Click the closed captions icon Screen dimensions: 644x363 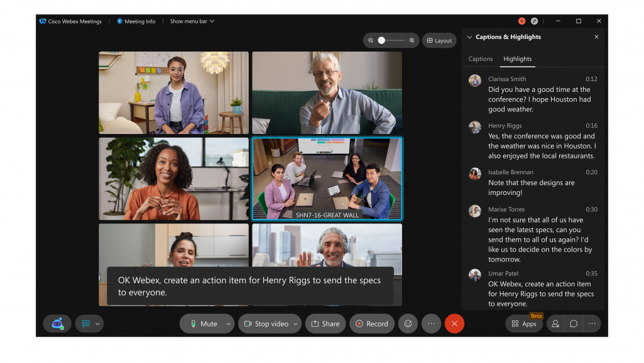click(x=85, y=323)
